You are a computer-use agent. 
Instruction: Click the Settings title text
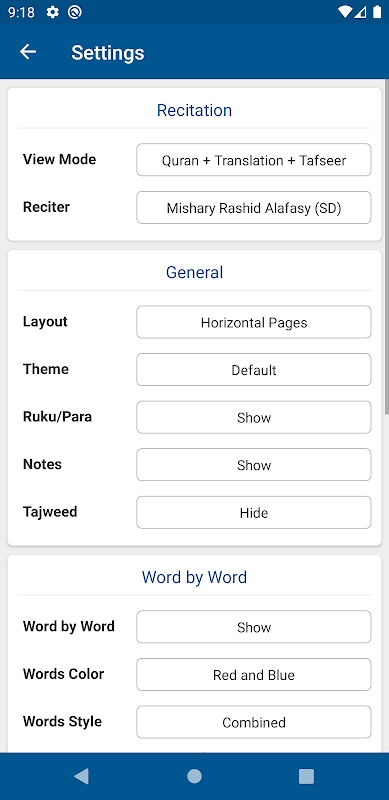coord(108,53)
